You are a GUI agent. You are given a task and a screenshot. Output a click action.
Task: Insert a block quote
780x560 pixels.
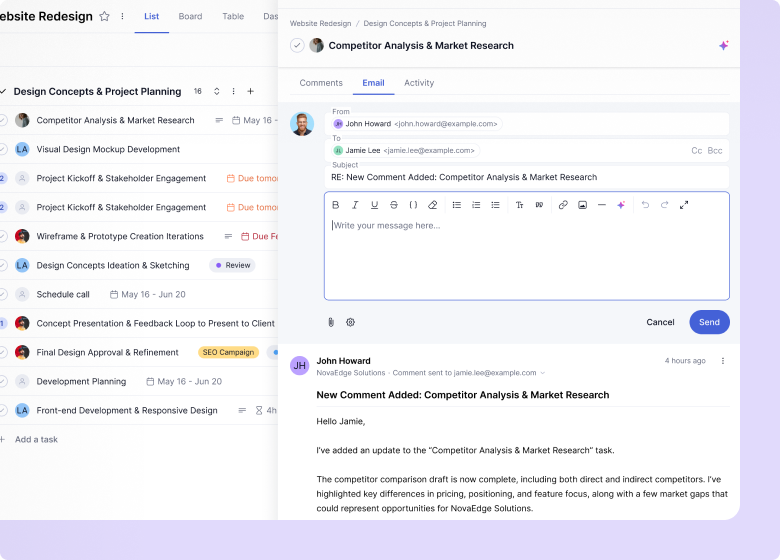(539, 205)
